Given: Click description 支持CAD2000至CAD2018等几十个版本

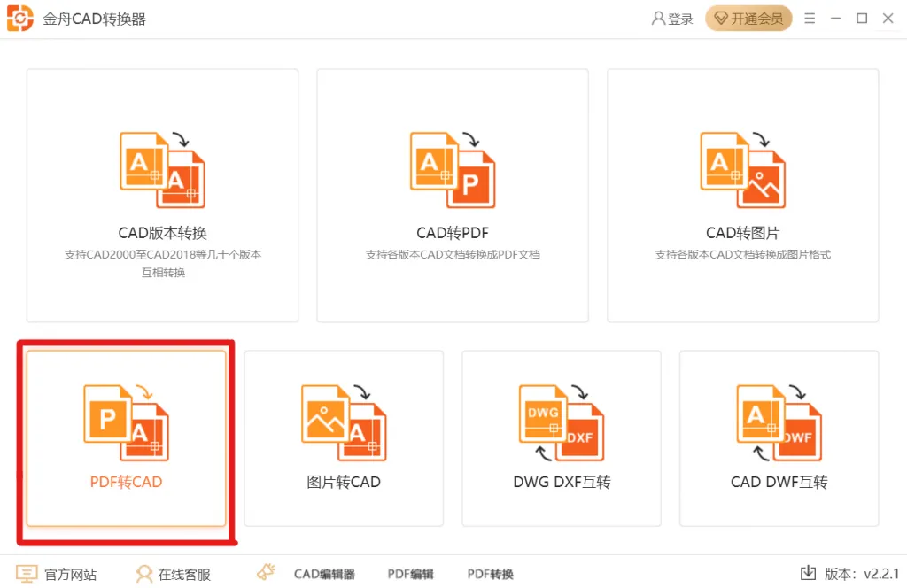Looking at the screenshot, I should coord(163,254).
